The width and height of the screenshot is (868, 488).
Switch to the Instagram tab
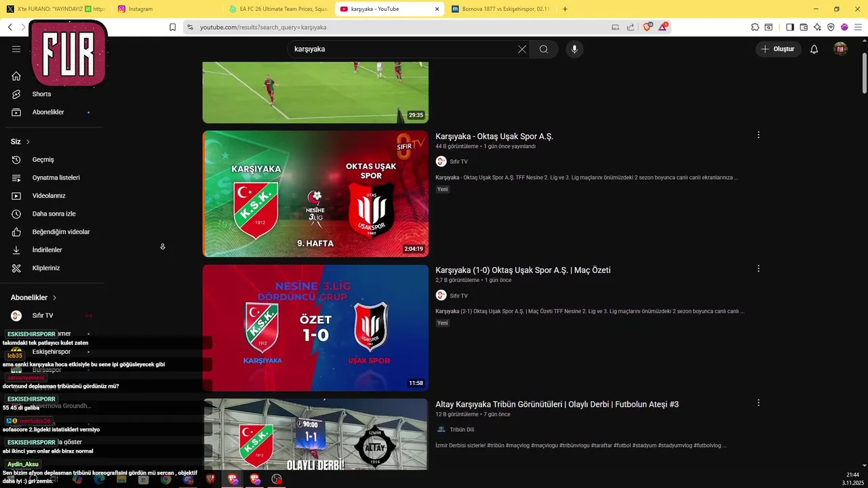(x=166, y=9)
